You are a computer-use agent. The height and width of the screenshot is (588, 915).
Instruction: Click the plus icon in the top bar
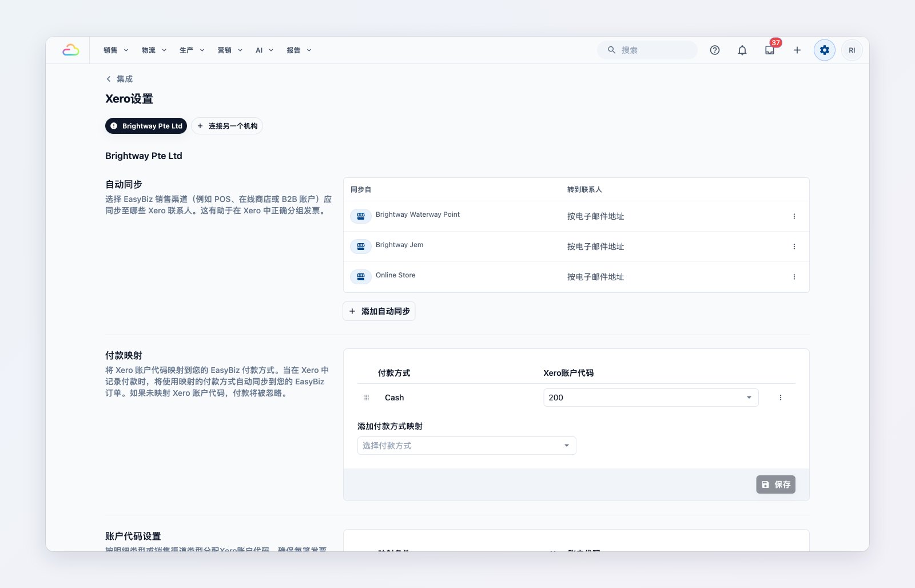797,50
